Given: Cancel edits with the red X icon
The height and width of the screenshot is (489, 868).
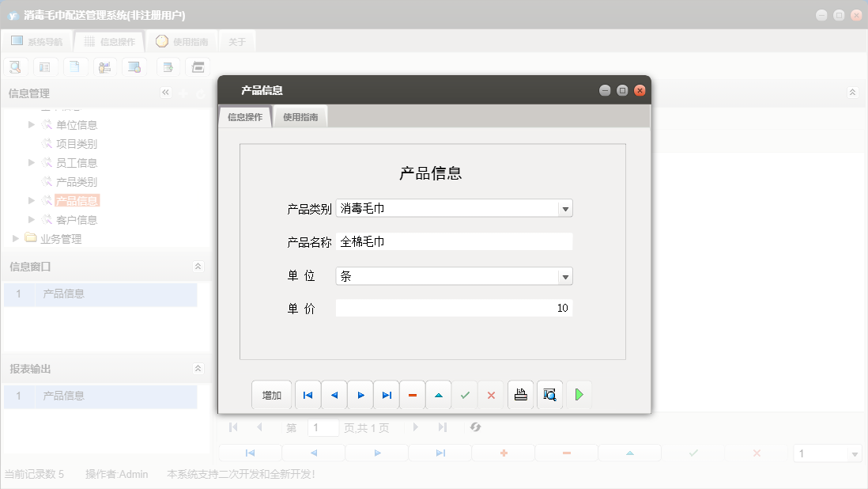Looking at the screenshot, I should (x=491, y=394).
